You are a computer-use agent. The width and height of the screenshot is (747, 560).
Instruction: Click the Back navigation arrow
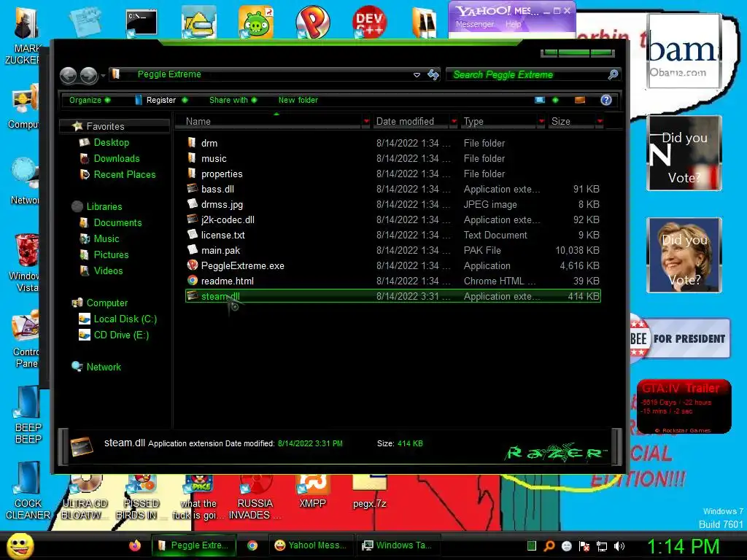(68, 75)
